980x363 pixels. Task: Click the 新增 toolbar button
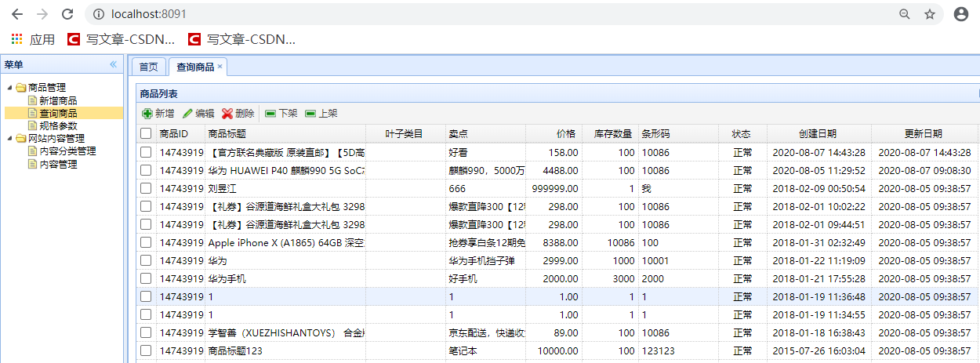coord(158,114)
